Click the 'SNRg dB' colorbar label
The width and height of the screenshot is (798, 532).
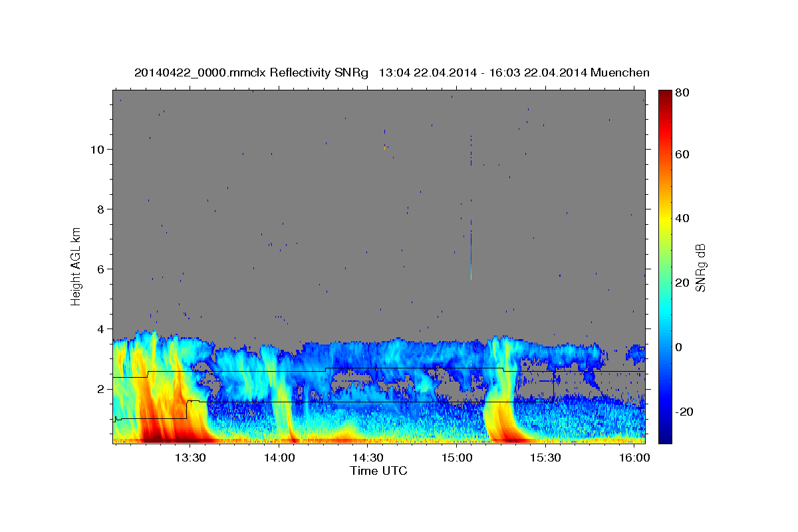point(701,267)
